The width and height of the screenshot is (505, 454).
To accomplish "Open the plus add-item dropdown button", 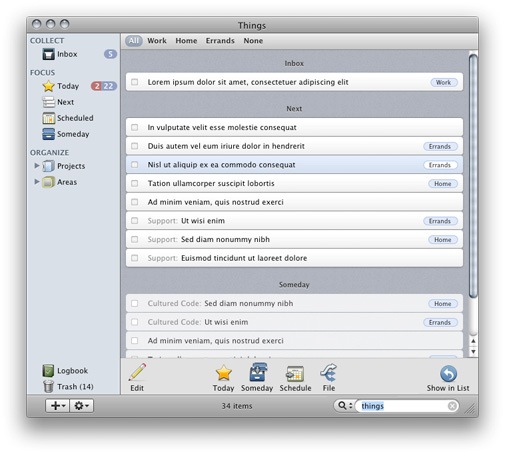I will (x=58, y=406).
